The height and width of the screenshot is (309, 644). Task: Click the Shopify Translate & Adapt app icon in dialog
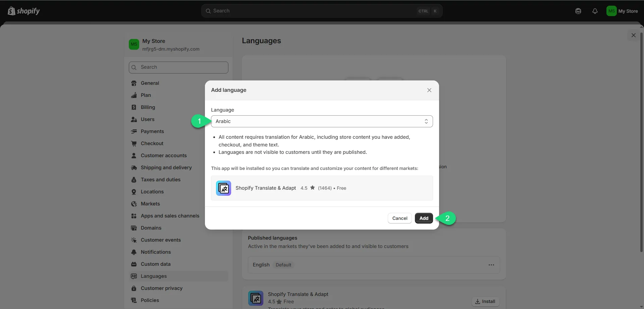click(x=223, y=188)
